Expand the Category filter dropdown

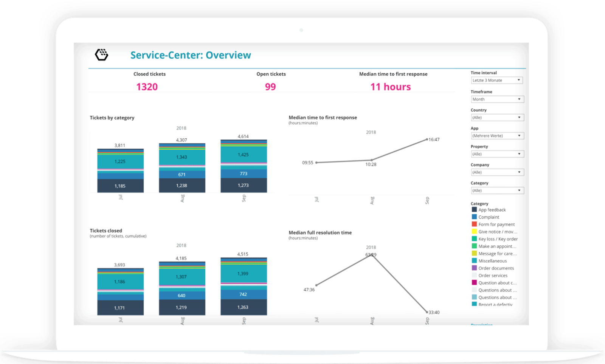point(497,191)
